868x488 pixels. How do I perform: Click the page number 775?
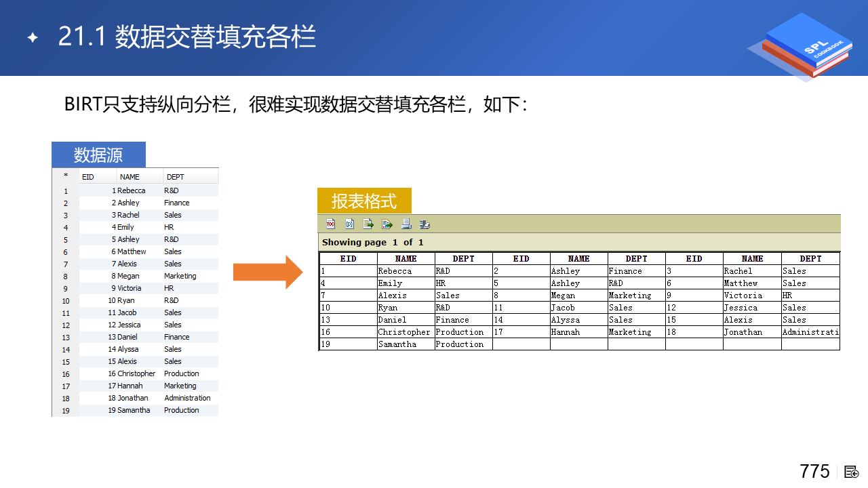point(814,471)
